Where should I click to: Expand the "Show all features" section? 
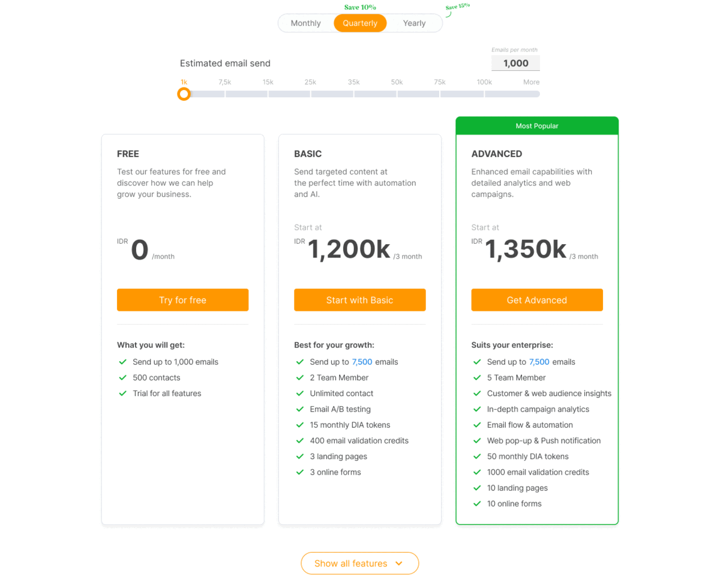(x=359, y=563)
